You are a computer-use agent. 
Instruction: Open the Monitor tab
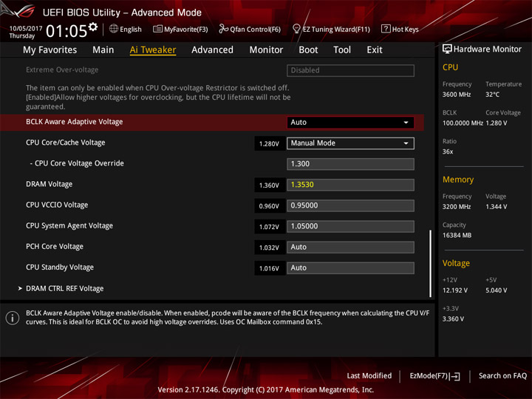(x=266, y=50)
